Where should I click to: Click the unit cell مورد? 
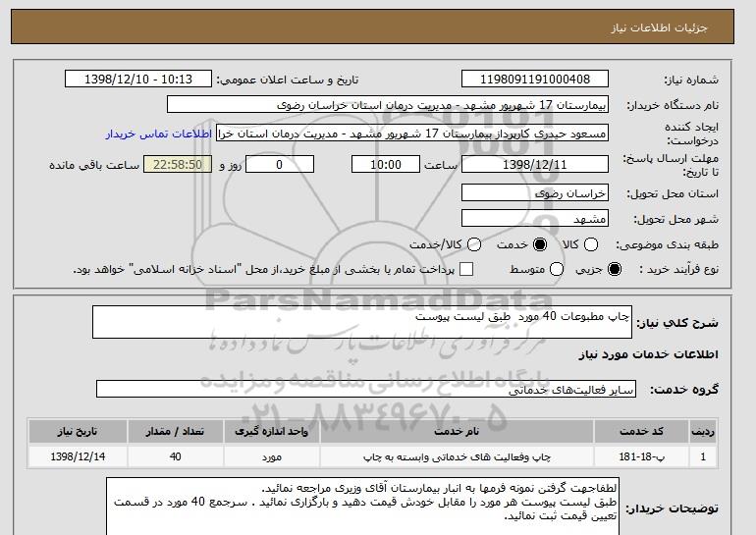[x=271, y=456]
